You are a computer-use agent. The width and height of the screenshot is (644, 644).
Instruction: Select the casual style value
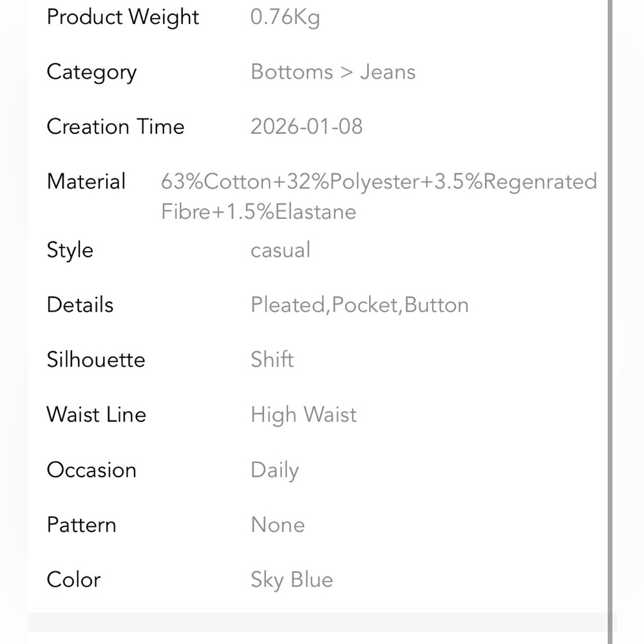point(280,250)
